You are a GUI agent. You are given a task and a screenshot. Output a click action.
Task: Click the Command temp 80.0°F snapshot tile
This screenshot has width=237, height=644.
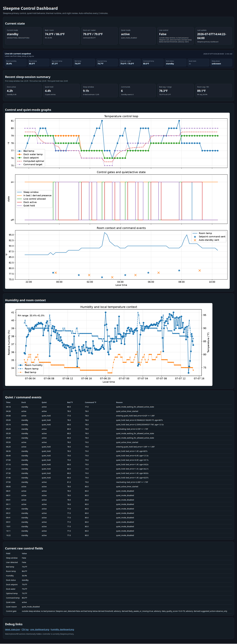coord(153,63)
